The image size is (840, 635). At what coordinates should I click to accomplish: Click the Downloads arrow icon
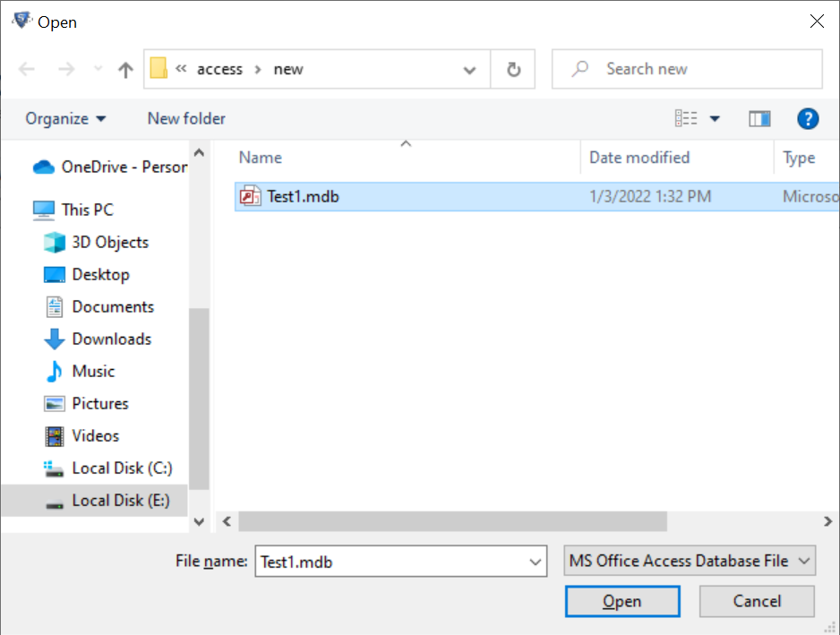tap(54, 339)
